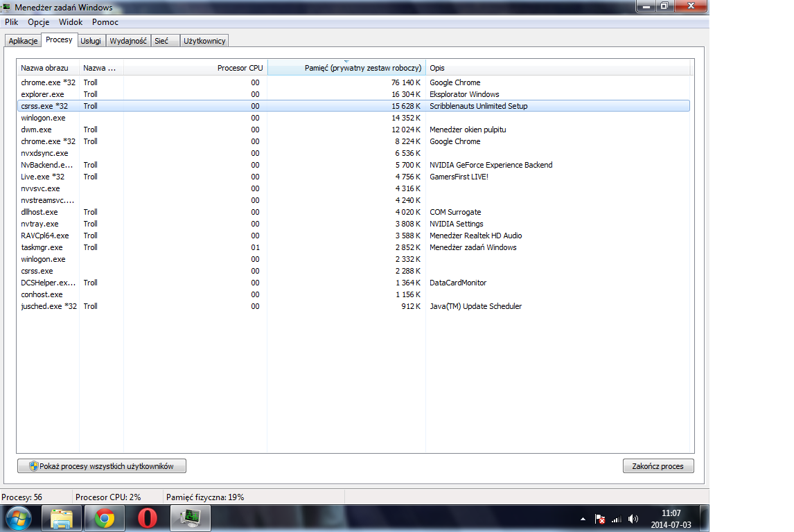794x532 pixels.
Task: Open the Widok menu
Action: [71, 21]
